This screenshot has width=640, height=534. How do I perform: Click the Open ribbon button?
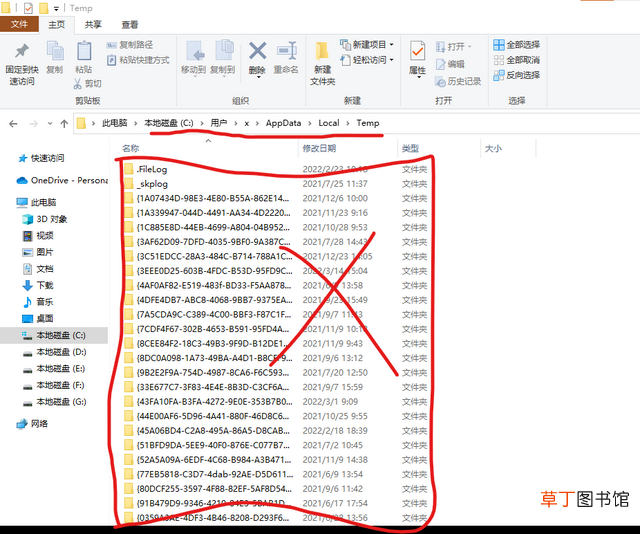(x=454, y=47)
